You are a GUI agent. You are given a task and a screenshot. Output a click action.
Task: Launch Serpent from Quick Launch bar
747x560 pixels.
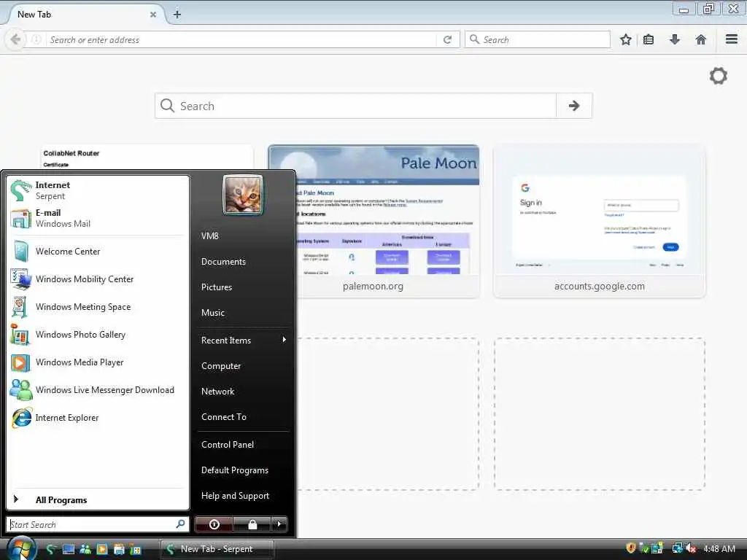coord(52,549)
